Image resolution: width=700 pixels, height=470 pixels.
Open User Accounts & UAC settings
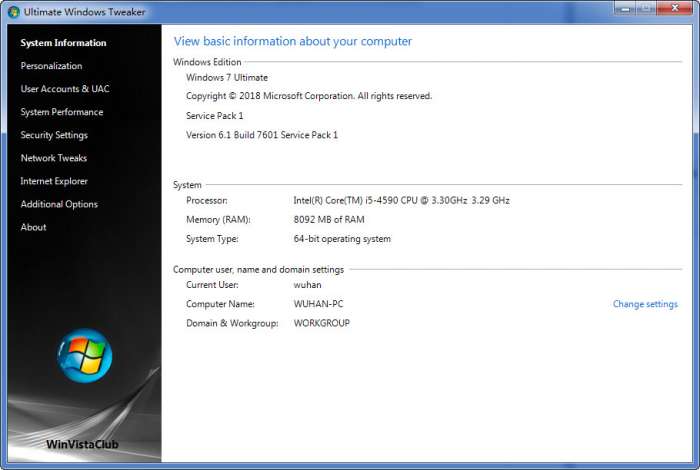coord(65,89)
